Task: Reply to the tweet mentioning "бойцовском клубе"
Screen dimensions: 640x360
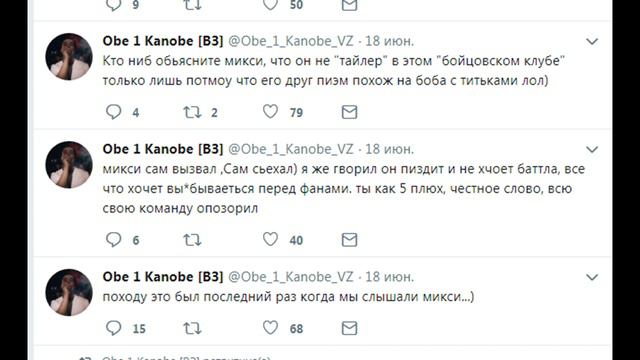Action: tap(113, 112)
